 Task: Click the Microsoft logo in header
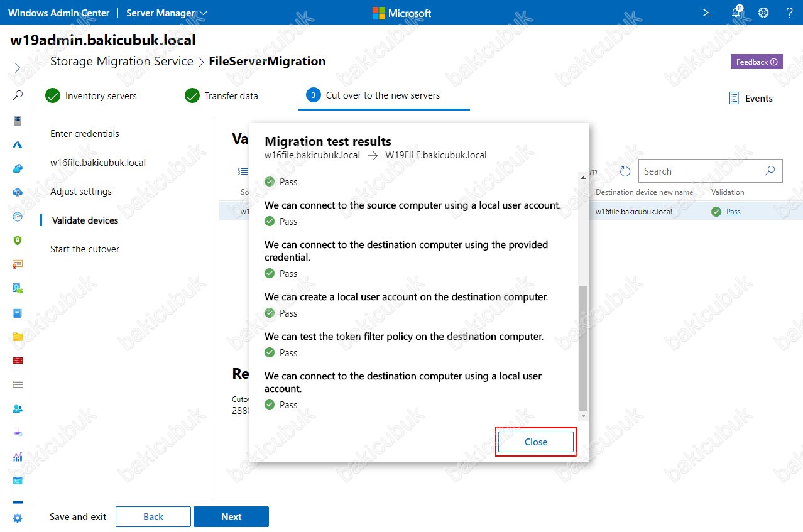point(402,13)
